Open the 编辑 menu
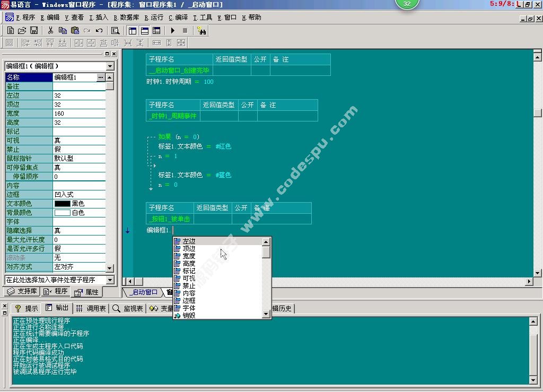This screenshot has width=543, height=392. coord(50,18)
